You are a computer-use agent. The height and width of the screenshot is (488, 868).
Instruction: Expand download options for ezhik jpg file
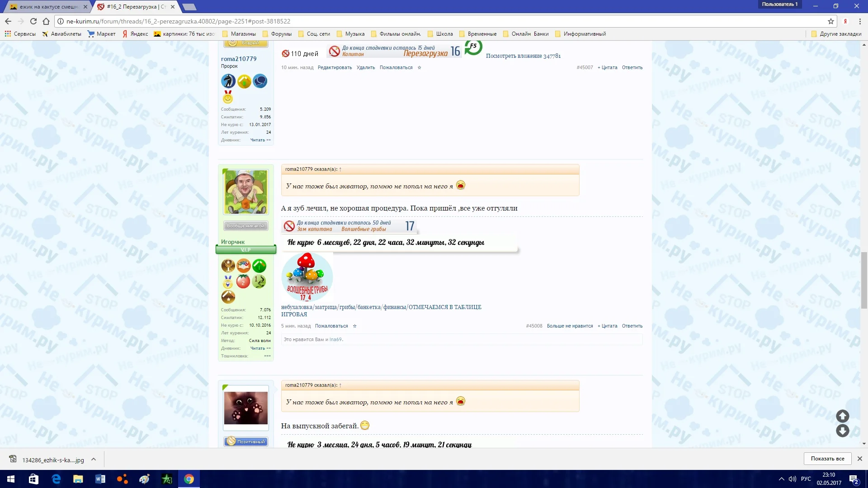94,459
